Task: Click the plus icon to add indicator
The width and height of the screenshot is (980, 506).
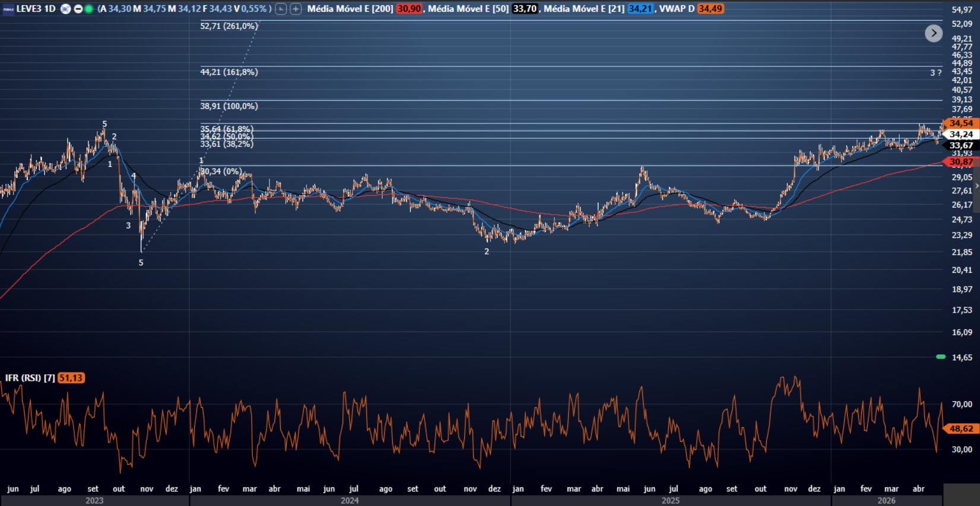Action: pos(296,9)
